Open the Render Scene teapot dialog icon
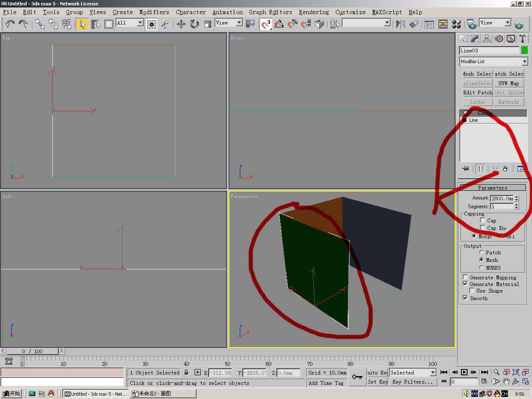The width and height of the screenshot is (532, 399). tap(472, 24)
